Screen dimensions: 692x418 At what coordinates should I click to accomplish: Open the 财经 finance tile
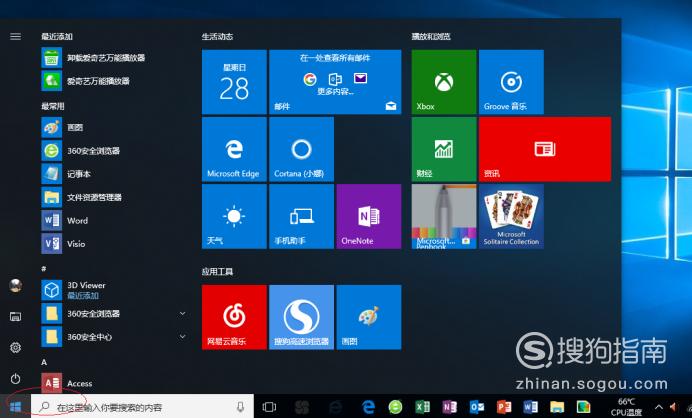pos(444,149)
